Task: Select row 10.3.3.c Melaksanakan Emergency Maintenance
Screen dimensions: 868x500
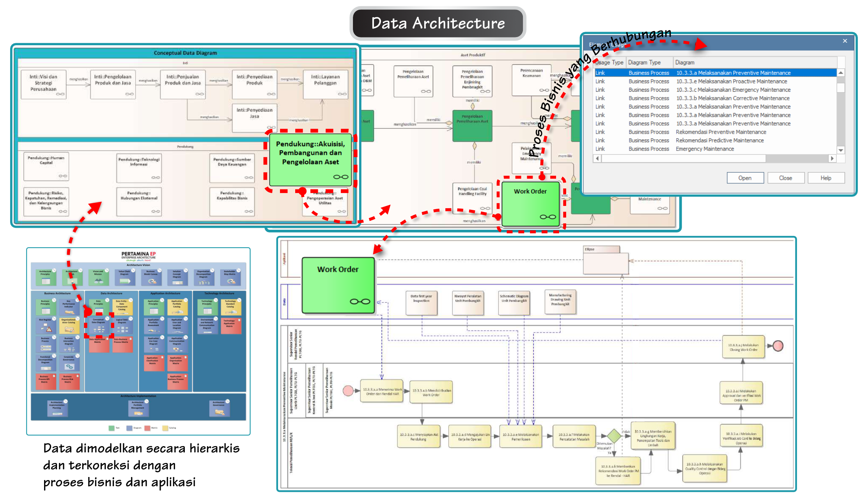Action: tap(715, 90)
